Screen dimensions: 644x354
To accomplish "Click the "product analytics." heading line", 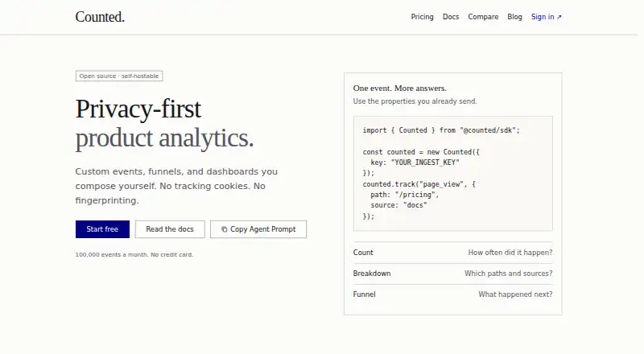I will coord(164,138).
